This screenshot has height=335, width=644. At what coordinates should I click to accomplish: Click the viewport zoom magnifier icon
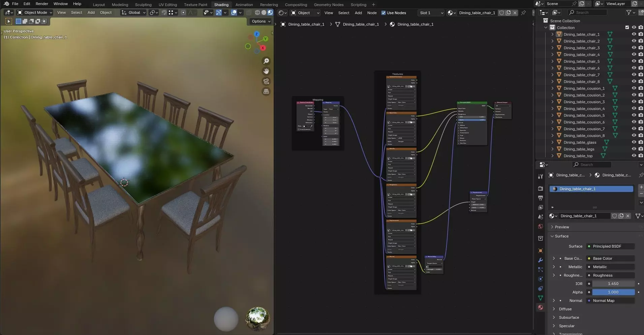pos(266,61)
